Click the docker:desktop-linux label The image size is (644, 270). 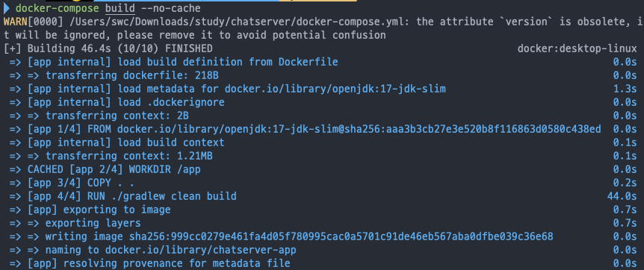pyautogui.click(x=577, y=48)
